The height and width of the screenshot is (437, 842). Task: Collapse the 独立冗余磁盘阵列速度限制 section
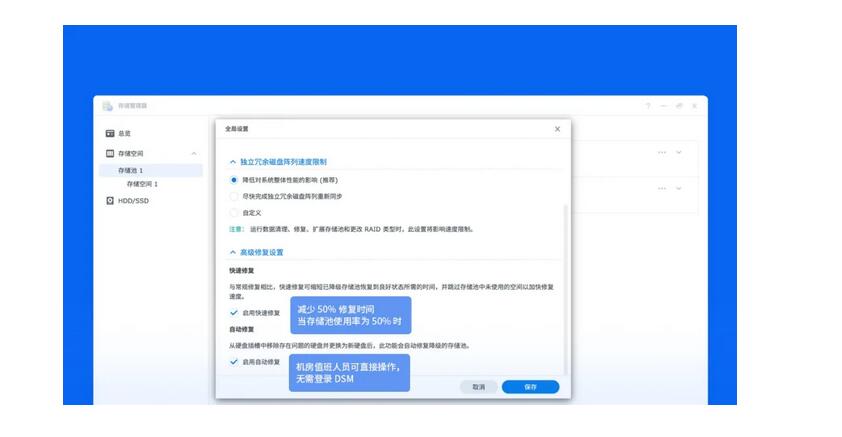(234, 161)
